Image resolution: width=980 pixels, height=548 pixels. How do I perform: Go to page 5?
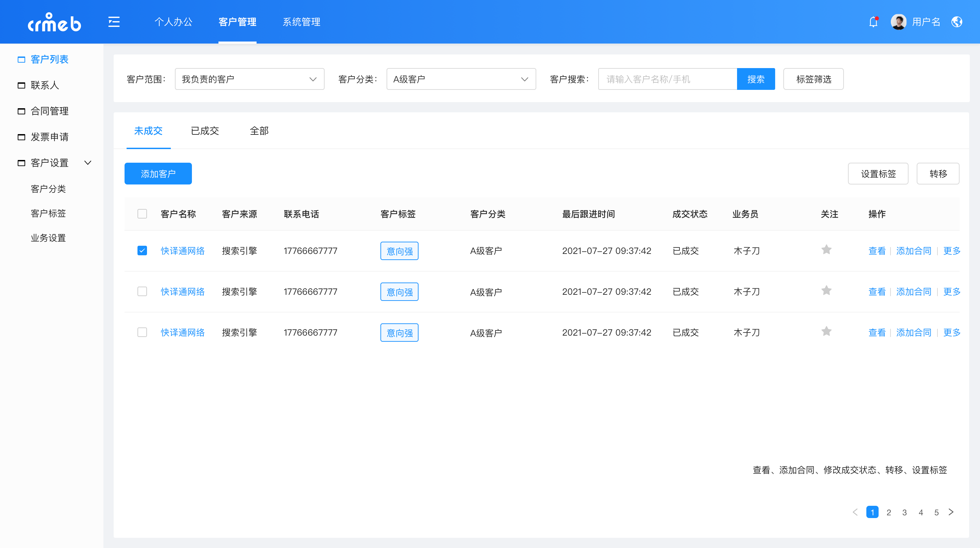click(x=937, y=512)
